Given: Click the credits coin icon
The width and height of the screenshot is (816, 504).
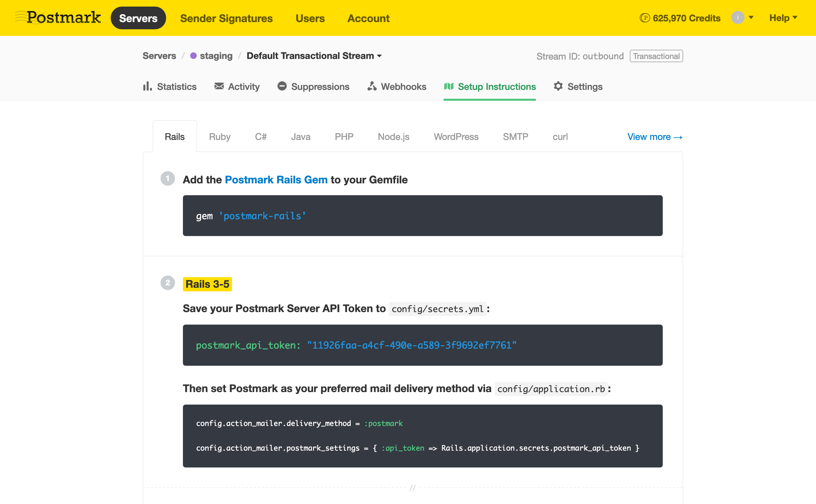Looking at the screenshot, I should pos(645,18).
